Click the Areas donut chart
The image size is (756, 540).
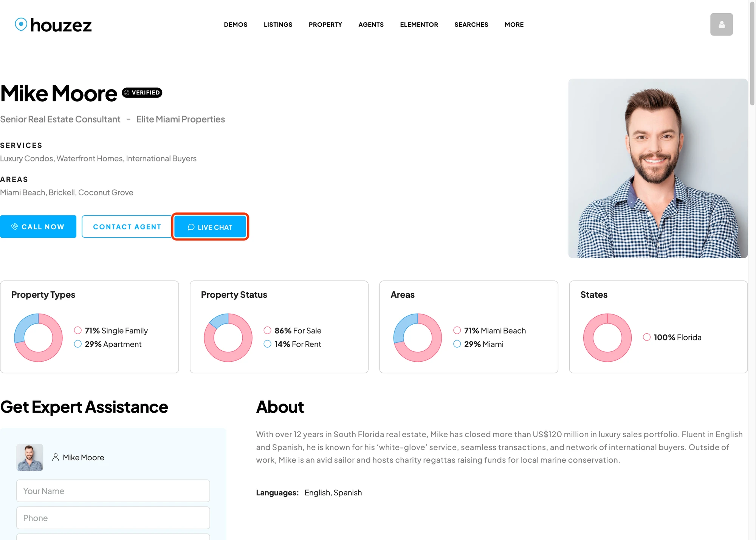(x=418, y=337)
